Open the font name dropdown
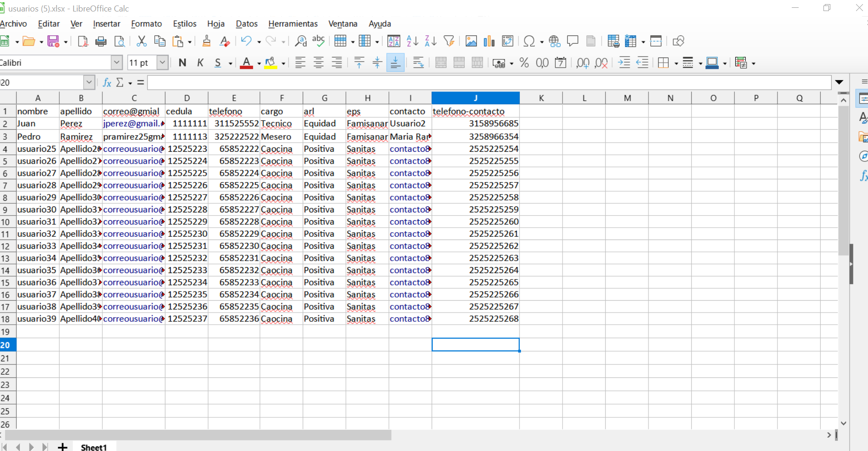 117,63
